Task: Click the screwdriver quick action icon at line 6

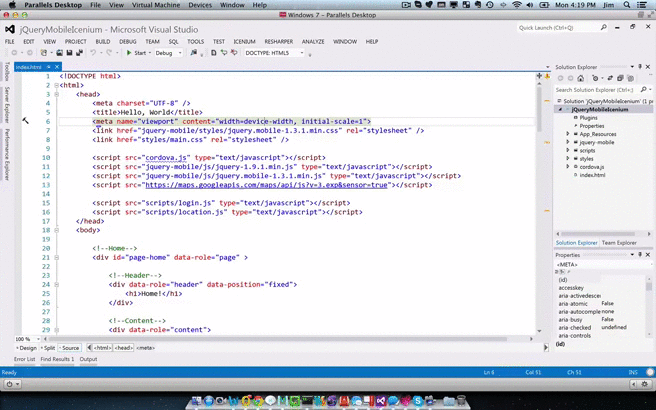Action: (26, 121)
